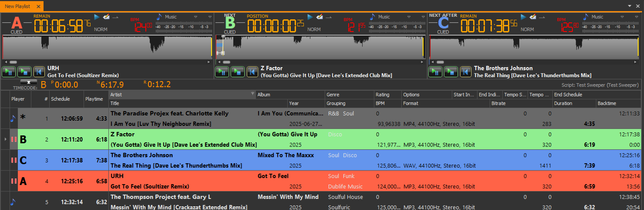Click Play/Stop button on Player B
This screenshot has height=210, width=644.
237,72
